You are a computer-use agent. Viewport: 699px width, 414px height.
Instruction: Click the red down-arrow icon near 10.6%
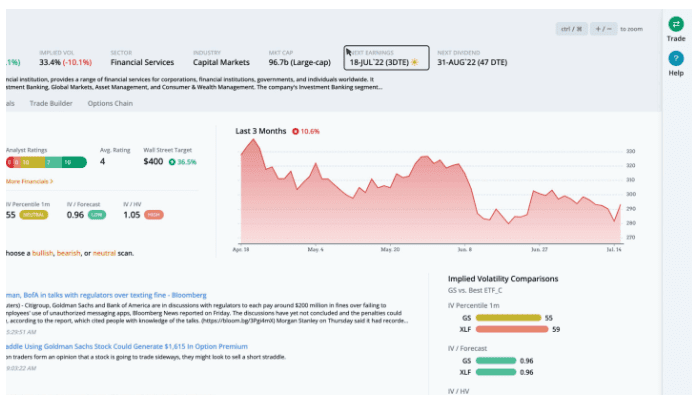(x=295, y=131)
